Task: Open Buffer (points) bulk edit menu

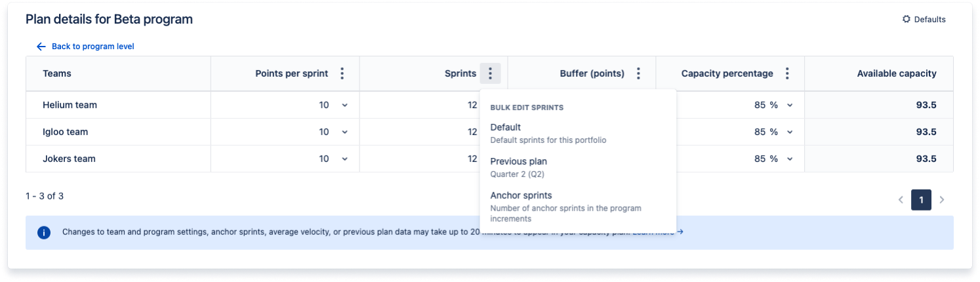Action: point(638,73)
